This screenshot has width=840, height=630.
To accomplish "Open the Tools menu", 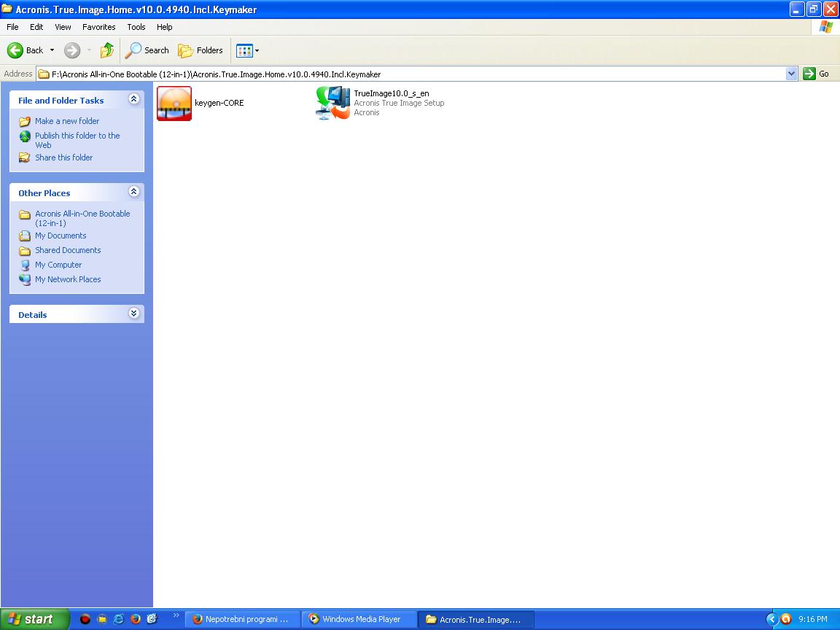I will pyautogui.click(x=136, y=27).
